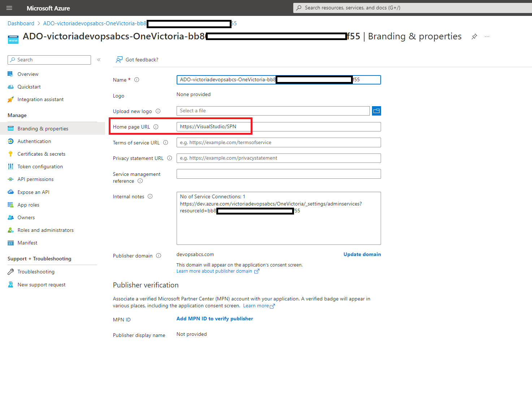Click the Owners people icon
This screenshot has height=420, width=532.
coord(10,217)
